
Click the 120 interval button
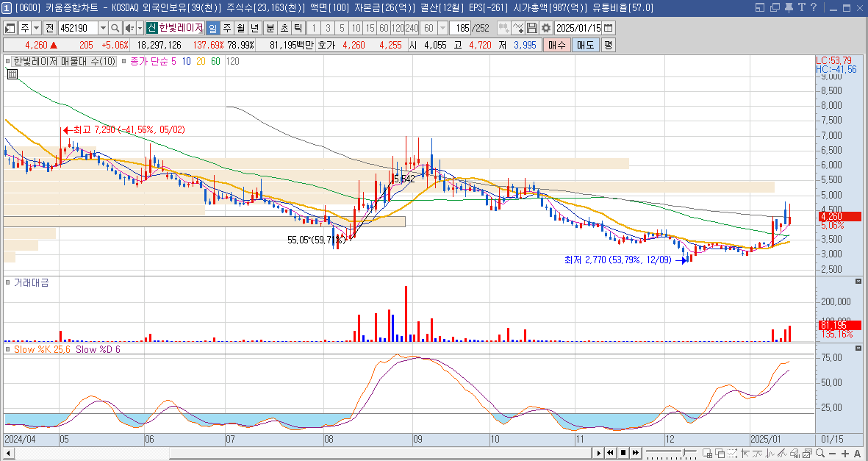click(398, 28)
